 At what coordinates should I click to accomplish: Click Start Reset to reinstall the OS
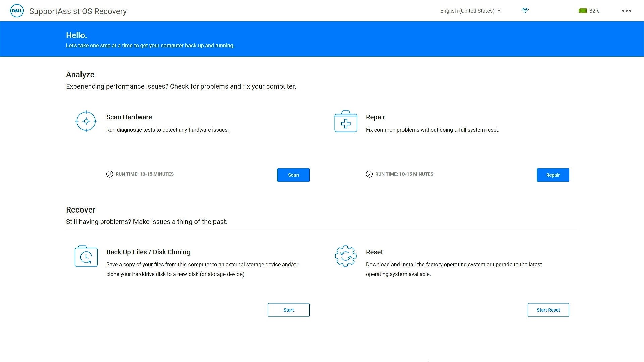tap(548, 310)
